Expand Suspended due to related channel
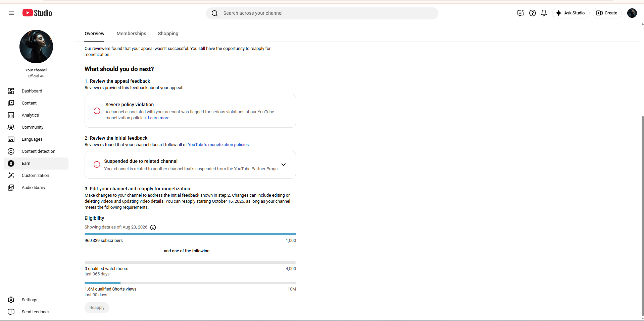The height and width of the screenshot is (321, 644). [x=284, y=165]
